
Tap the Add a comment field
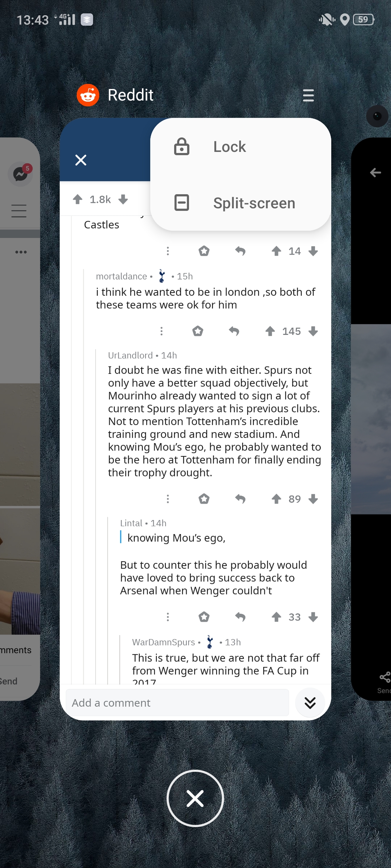click(177, 703)
